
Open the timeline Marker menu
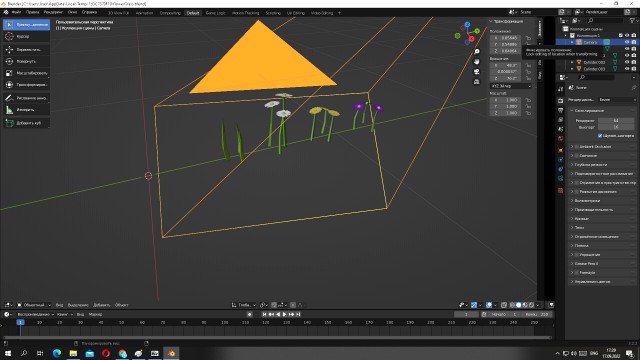[x=95, y=314]
